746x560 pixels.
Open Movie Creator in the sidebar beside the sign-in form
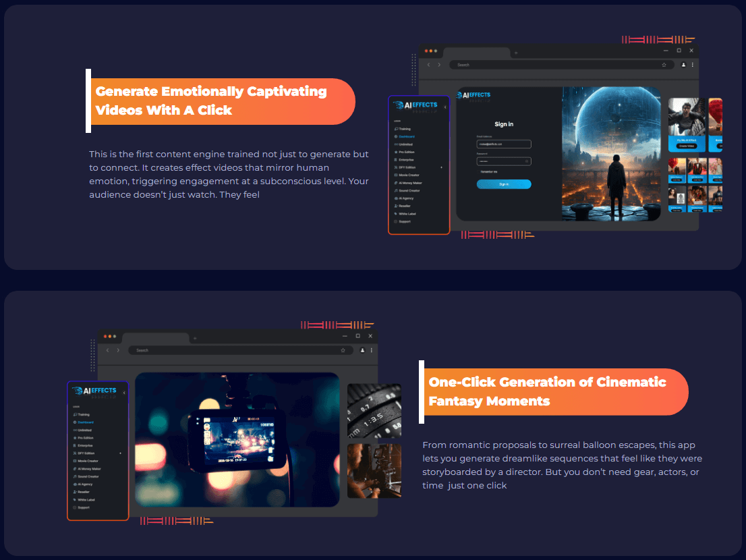409,175
